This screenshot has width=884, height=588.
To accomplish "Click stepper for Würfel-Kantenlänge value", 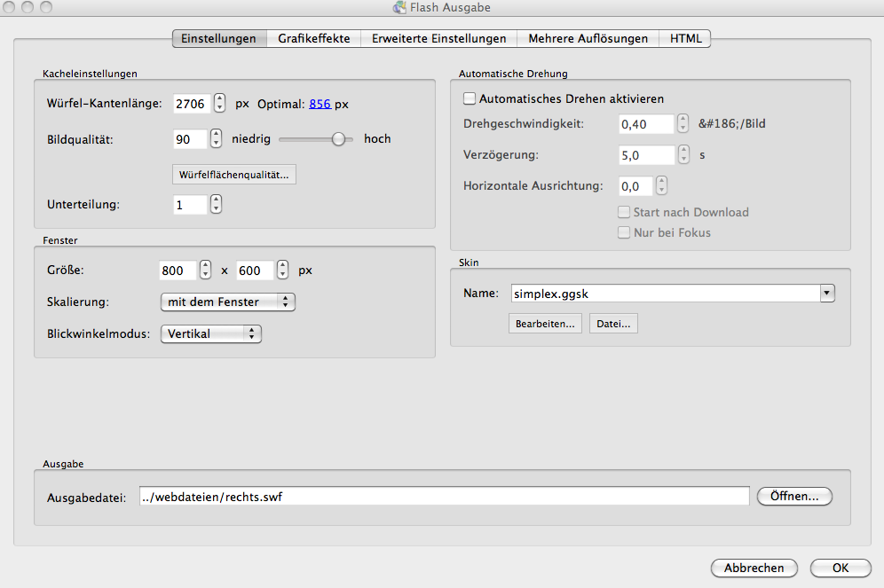I will point(220,104).
